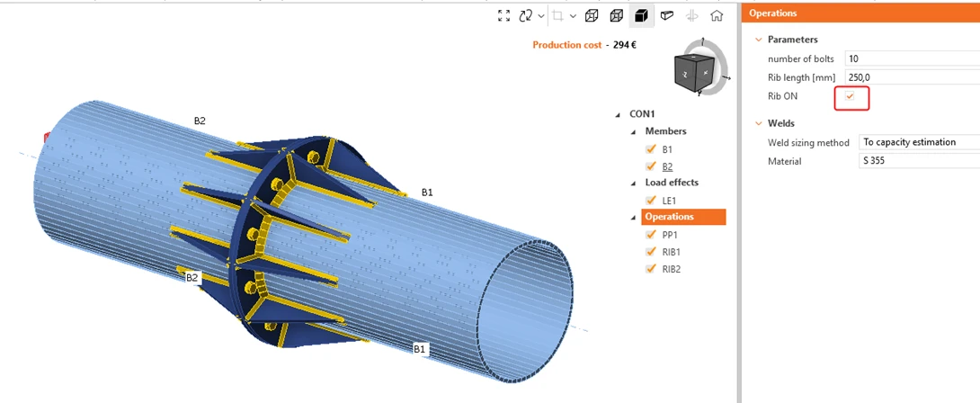Click the zoom-to-fit arrows icon
The height and width of the screenshot is (403, 980).
click(x=503, y=15)
